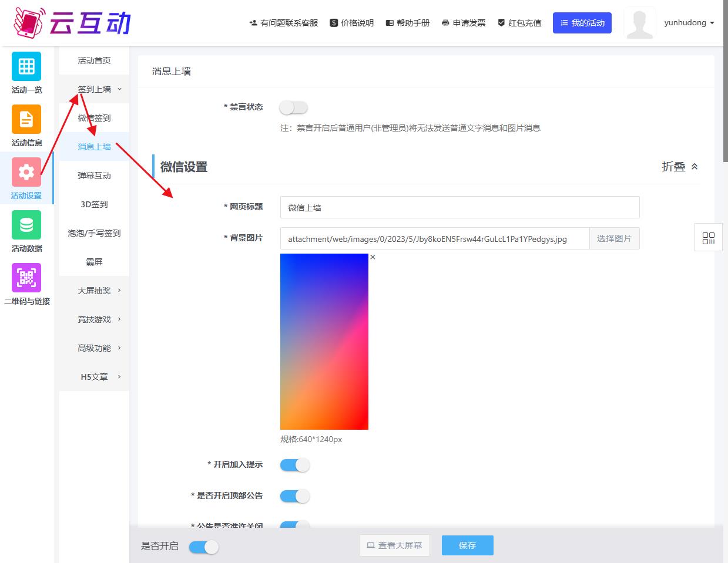
Task: Remove background image with the X icon
Action: click(x=373, y=257)
